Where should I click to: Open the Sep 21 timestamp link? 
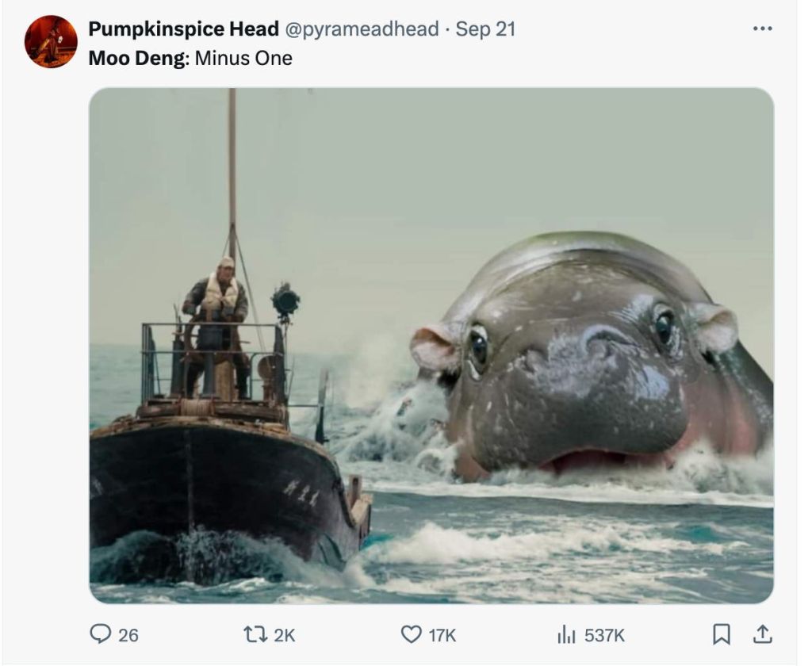(x=485, y=29)
